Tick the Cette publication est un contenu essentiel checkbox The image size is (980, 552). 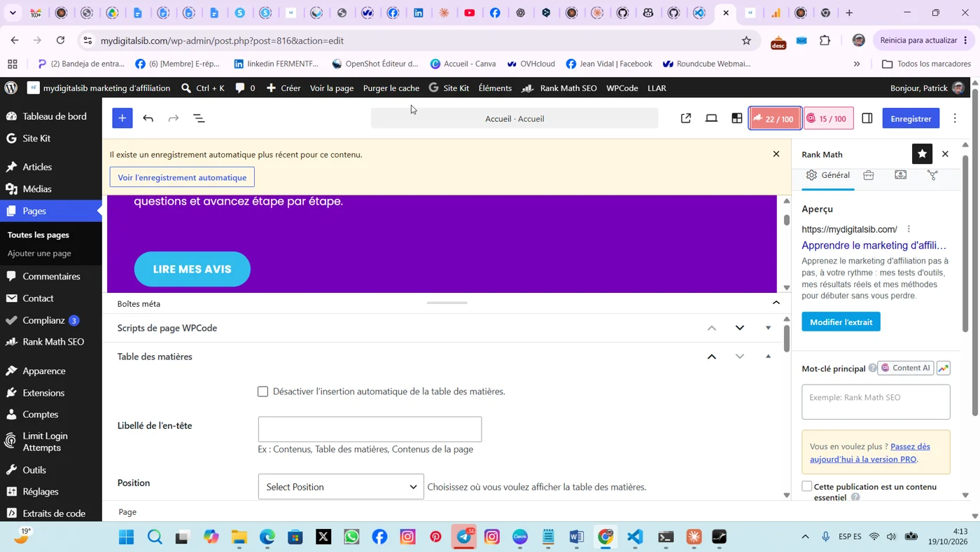tap(807, 486)
